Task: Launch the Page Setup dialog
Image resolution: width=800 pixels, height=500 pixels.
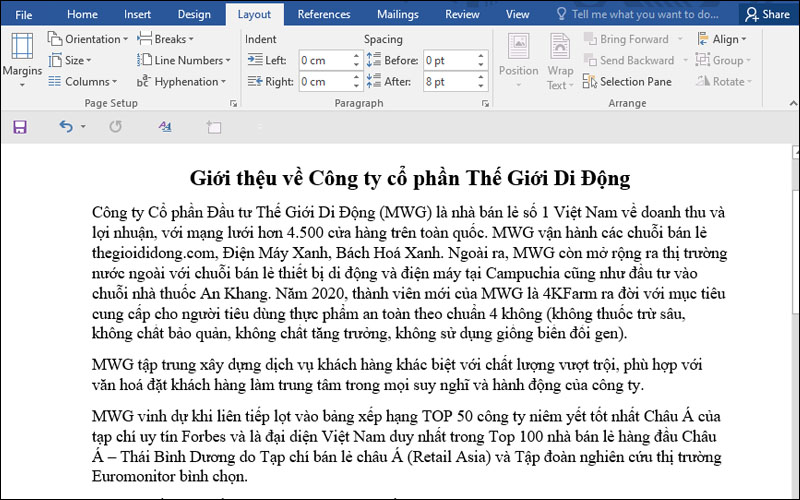Action: (x=234, y=104)
